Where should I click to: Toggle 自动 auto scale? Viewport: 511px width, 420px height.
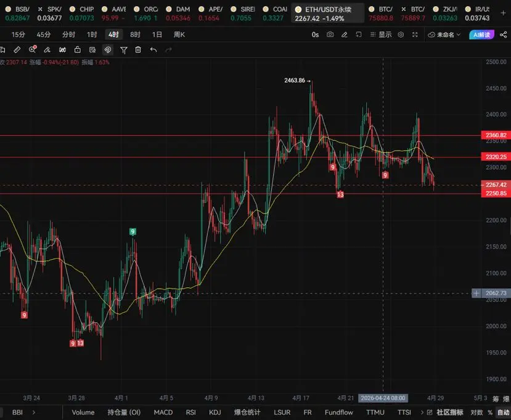[503, 413]
